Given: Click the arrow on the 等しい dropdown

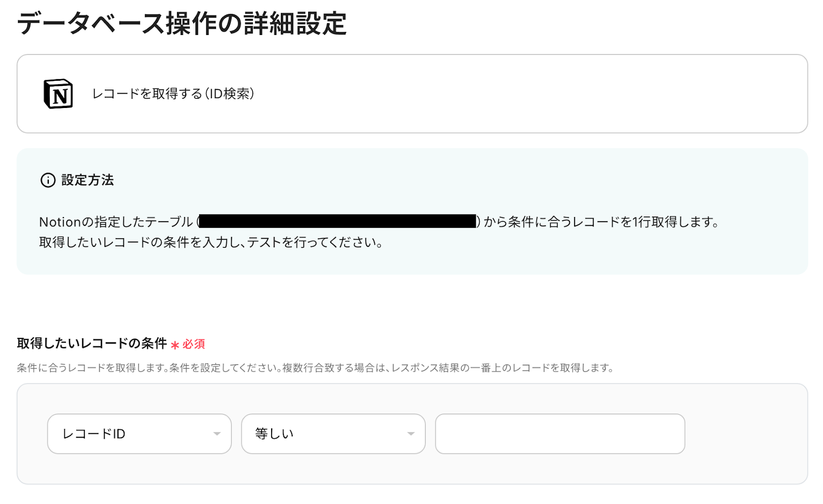Looking at the screenshot, I should click(411, 434).
